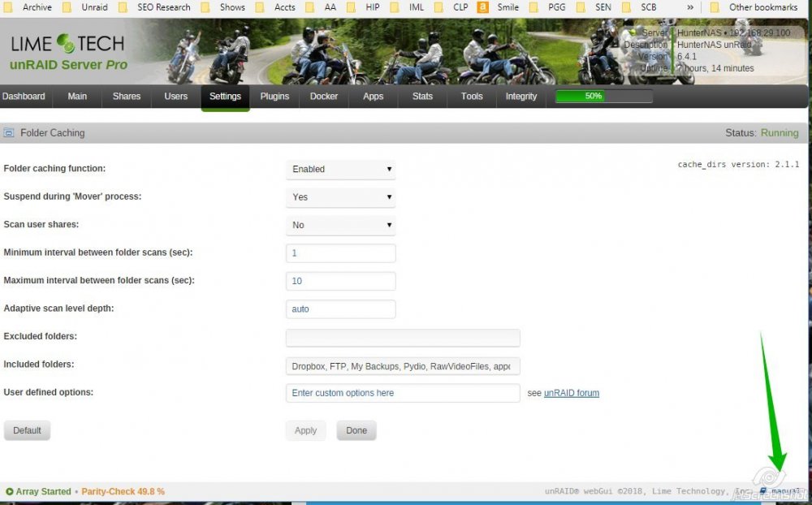This screenshot has width=812, height=505.
Task: View the Stats tab
Action: coord(422,97)
